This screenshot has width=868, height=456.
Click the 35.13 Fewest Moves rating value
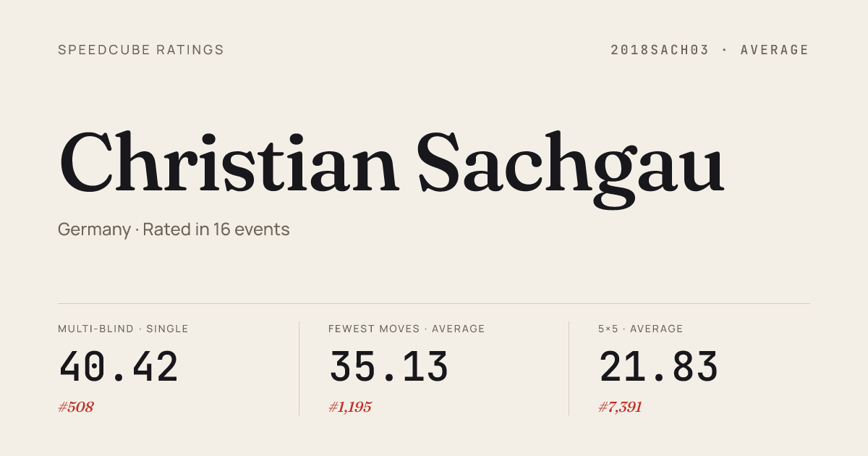(388, 367)
